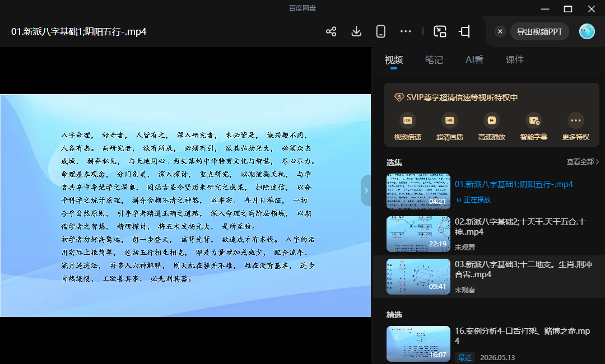Open title 01.新派八字基础1;阴阳五行-.mp4 in list
This screenshot has width=605, height=364.
(x=514, y=184)
